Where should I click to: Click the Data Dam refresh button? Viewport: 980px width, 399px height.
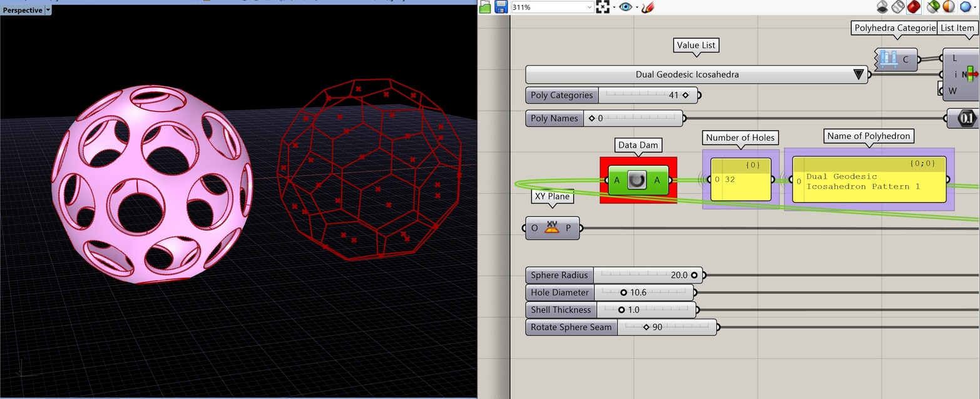point(638,181)
